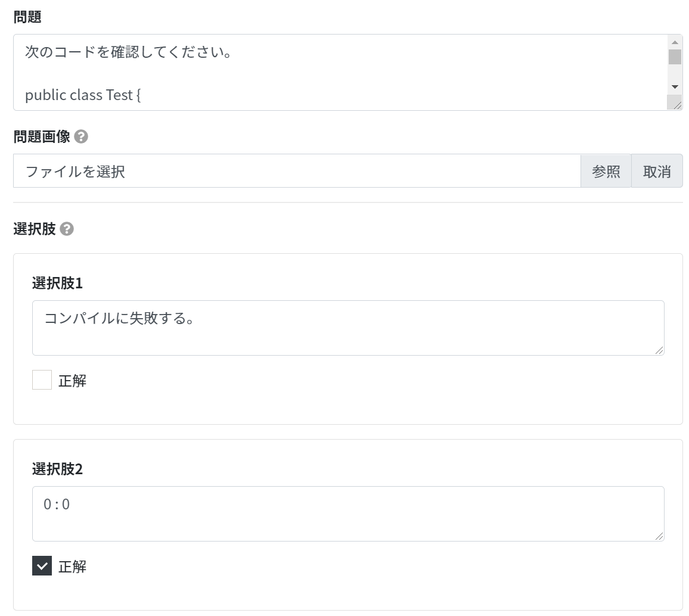This screenshot has width=689, height=616.
Task: Click the problem textarea's scroll-up arrow
Action: point(675,42)
